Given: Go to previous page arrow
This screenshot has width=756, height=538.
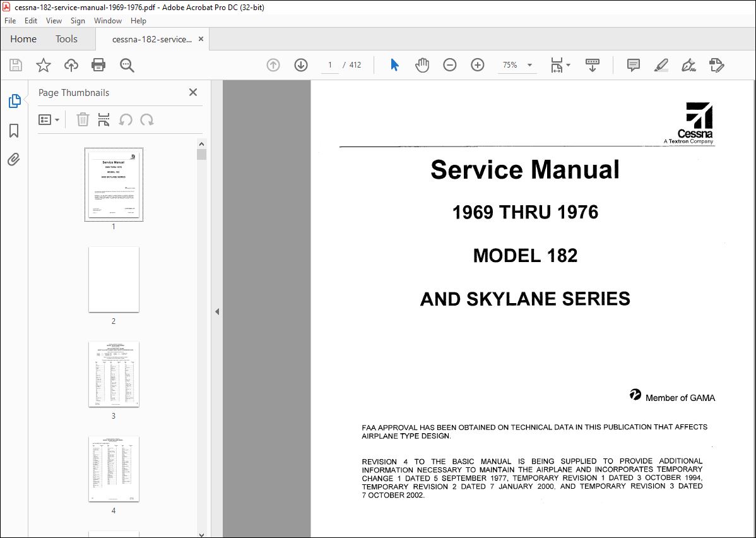Looking at the screenshot, I should [x=273, y=64].
